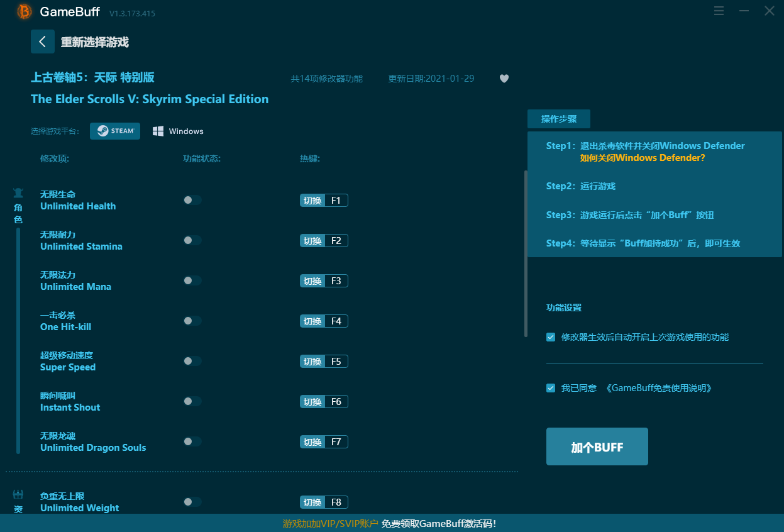This screenshot has height=532, width=784.
Task: Uncheck the agreement checkbox for GameBuff disclaimer
Action: 551,388
